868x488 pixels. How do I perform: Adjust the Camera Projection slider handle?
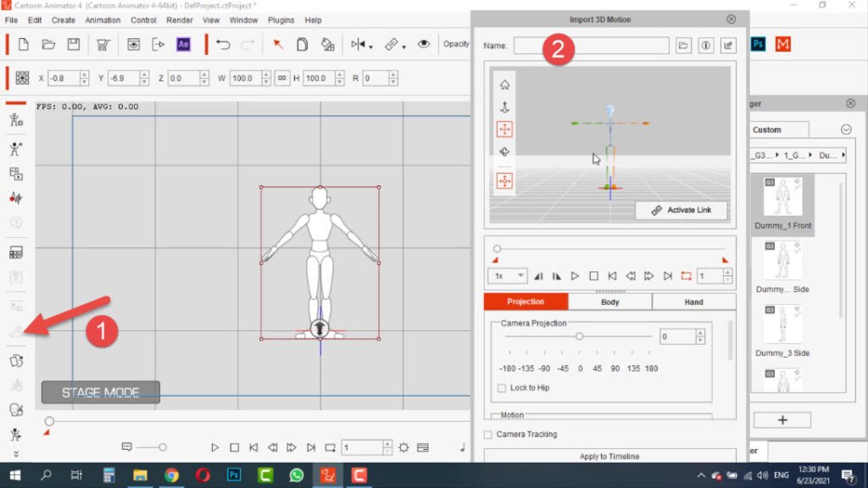pyautogui.click(x=579, y=335)
